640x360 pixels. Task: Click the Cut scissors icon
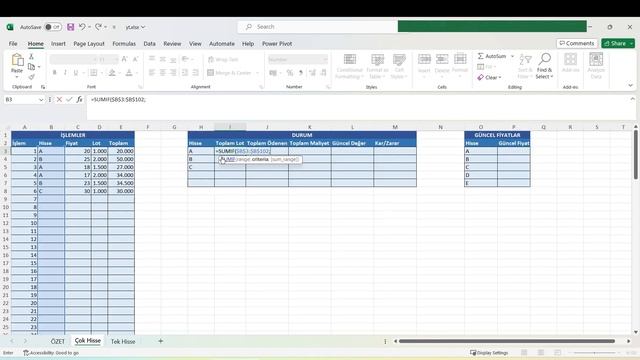(31, 56)
